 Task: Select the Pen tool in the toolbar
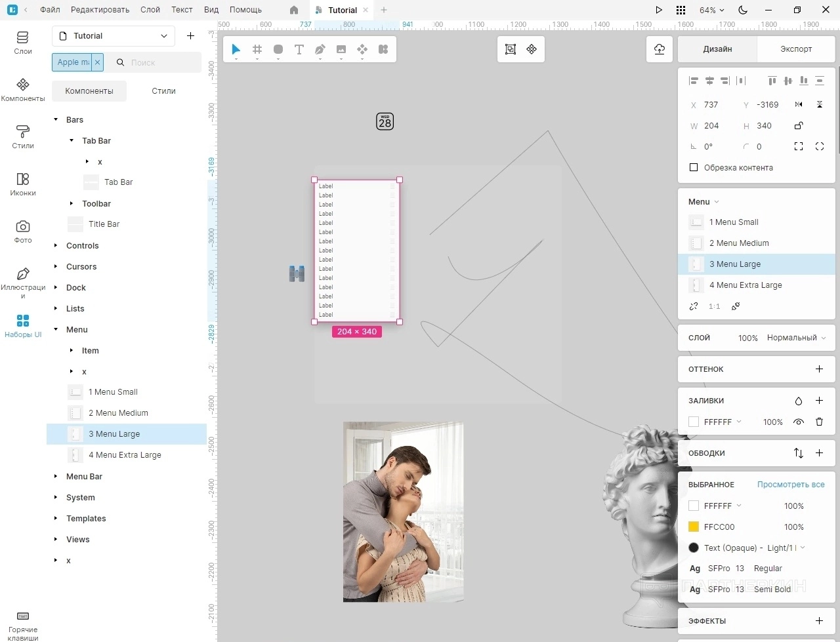coord(320,49)
